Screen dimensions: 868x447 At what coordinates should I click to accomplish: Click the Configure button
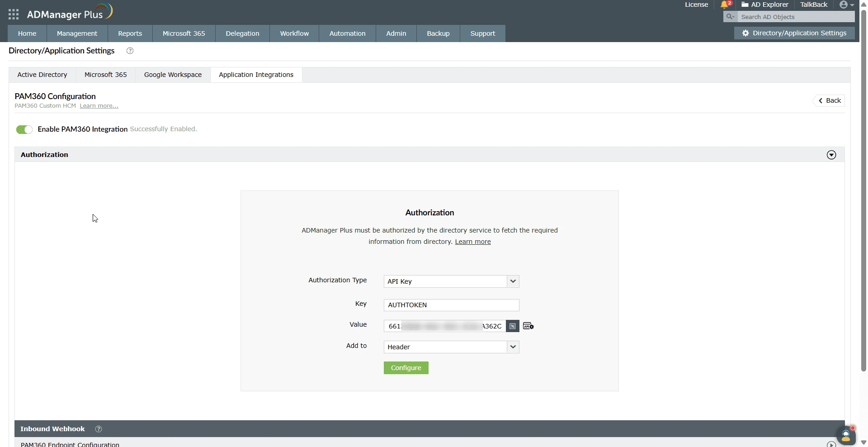[x=406, y=368]
